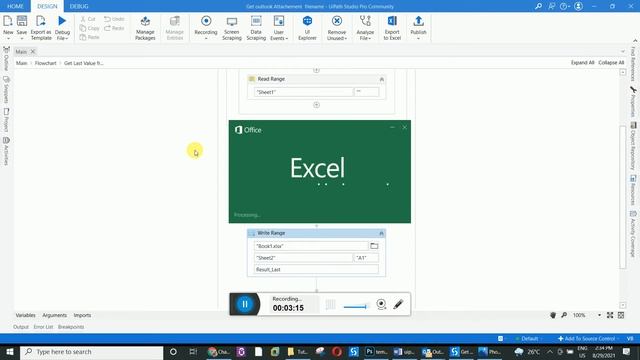Pause the screen recording
The height and width of the screenshot is (360, 640).
click(x=245, y=304)
